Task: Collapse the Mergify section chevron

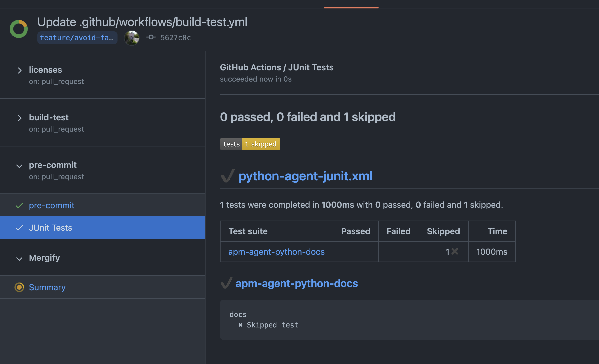Action: tap(19, 259)
